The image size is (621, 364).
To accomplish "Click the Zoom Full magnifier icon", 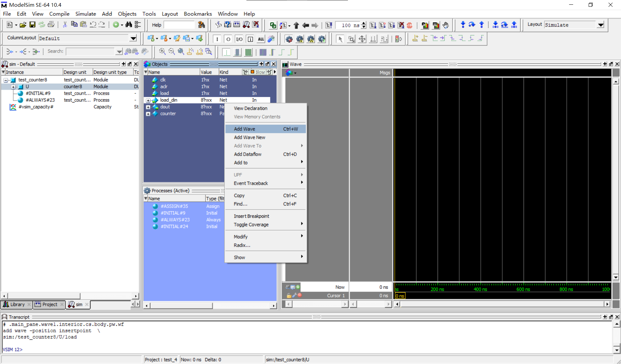I will [181, 52].
